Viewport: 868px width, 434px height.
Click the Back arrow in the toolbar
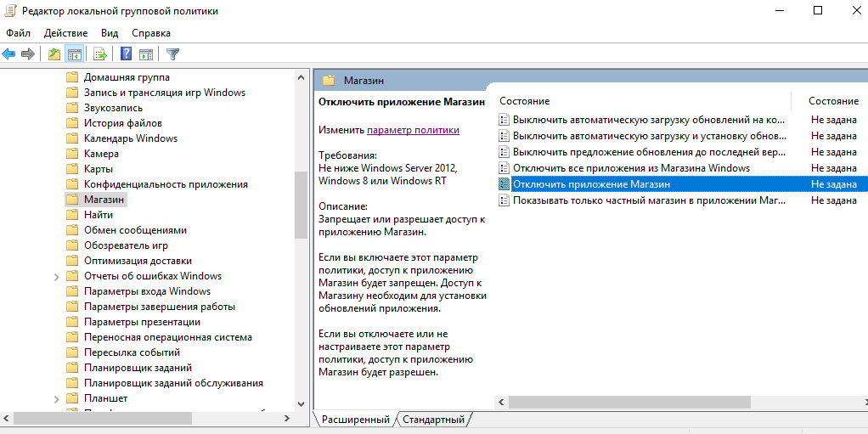9,54
